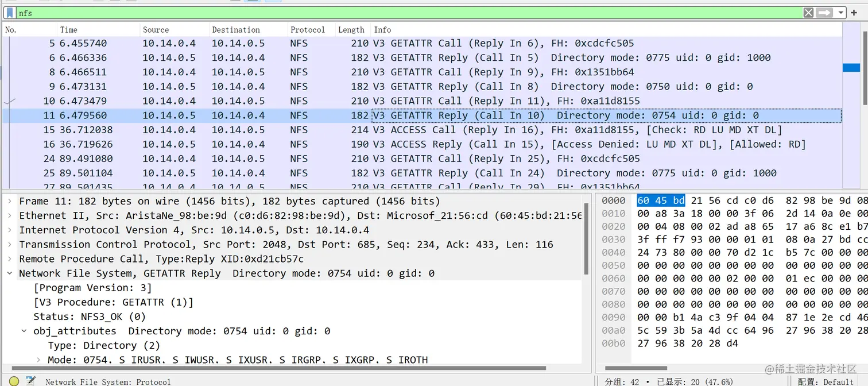Select packet 8 GETATTR Call FH 0x1351bb64
Screen dimensions: 868x386
[422, 72]
